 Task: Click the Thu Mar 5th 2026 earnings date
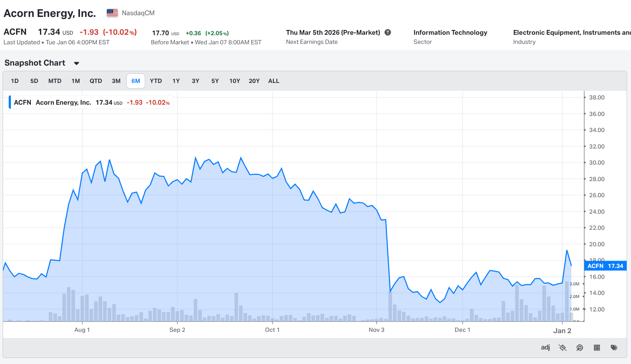(333, 33)
